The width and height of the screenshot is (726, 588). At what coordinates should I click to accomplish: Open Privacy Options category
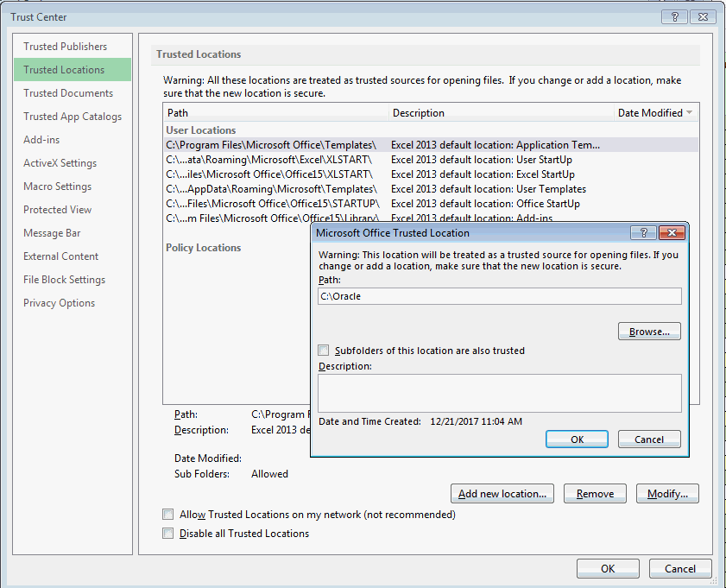tap(60, 303)
